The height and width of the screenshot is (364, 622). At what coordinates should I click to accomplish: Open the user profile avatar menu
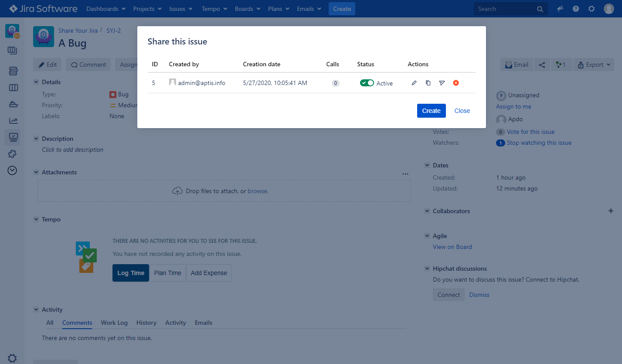(x=609, y=9)
